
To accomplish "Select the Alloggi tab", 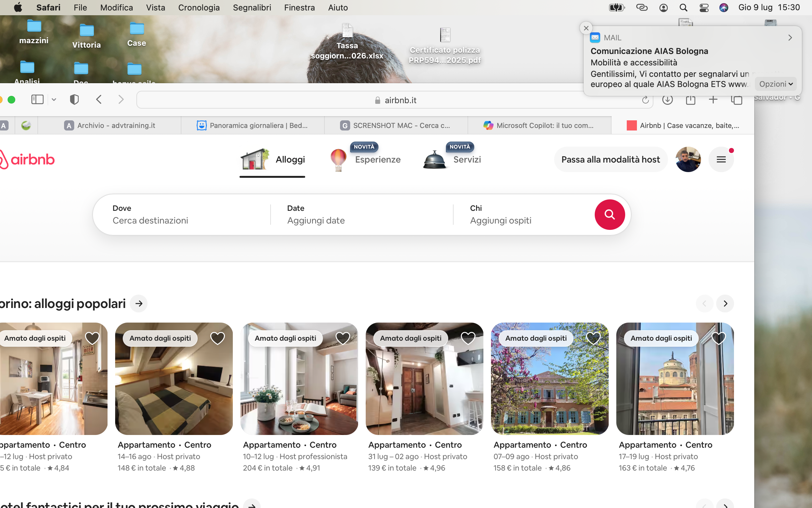I will click(272, 159).
